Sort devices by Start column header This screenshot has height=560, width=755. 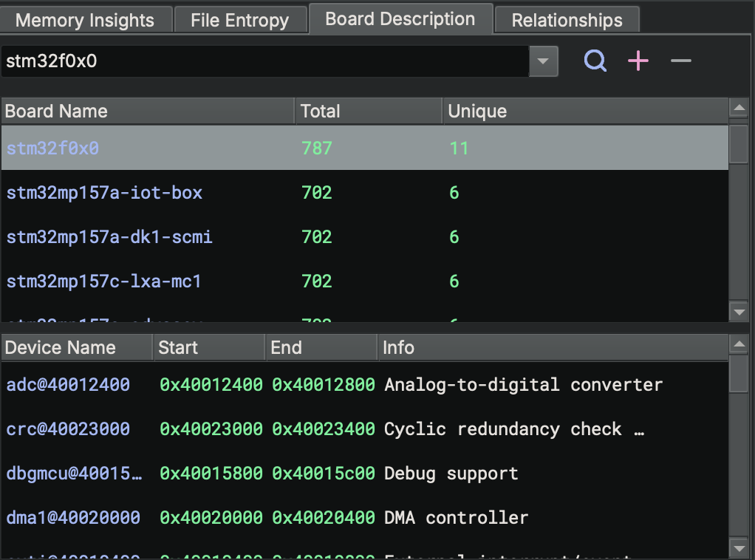tap(210, 348)
